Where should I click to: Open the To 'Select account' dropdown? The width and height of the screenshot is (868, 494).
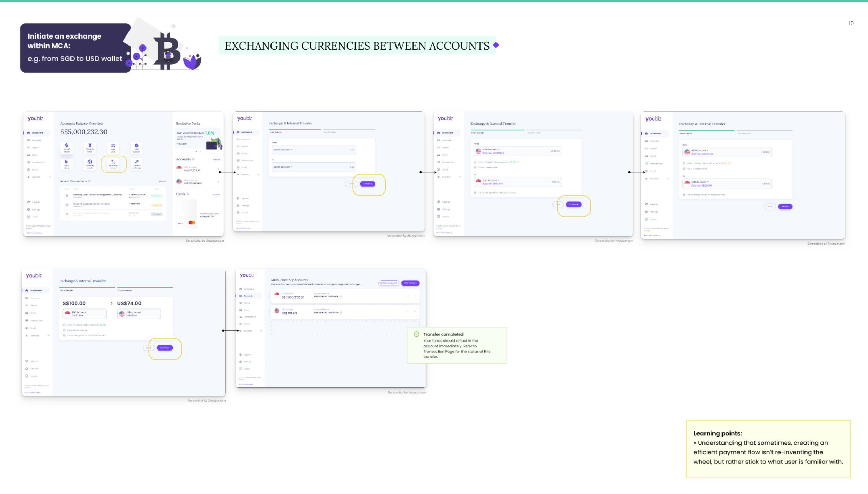(283, 167)
